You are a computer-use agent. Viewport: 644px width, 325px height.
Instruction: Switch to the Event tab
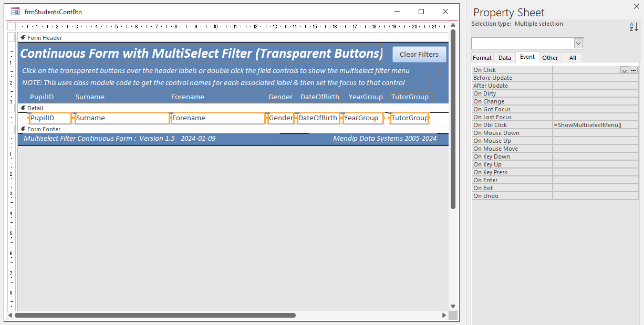pyautogui.click(x=527, y=57)
